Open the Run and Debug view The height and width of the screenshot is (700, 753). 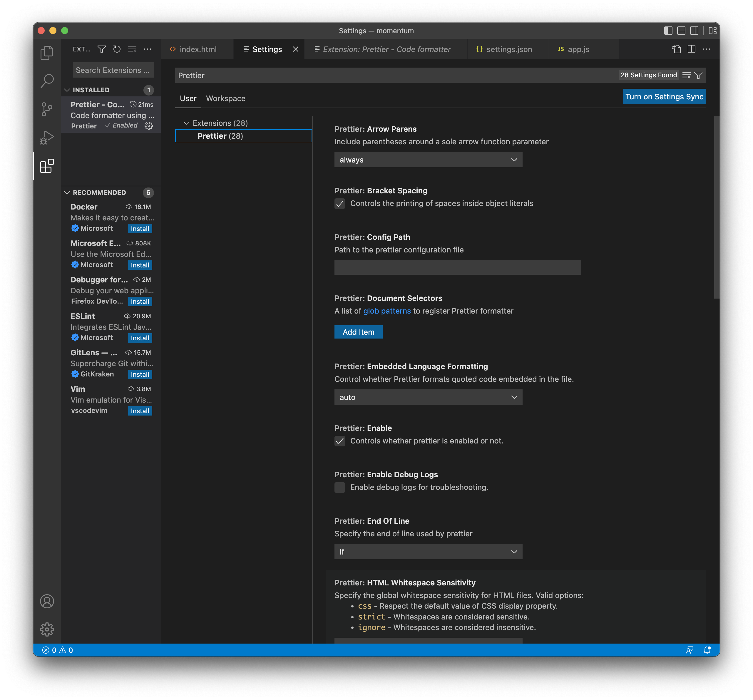47,138
